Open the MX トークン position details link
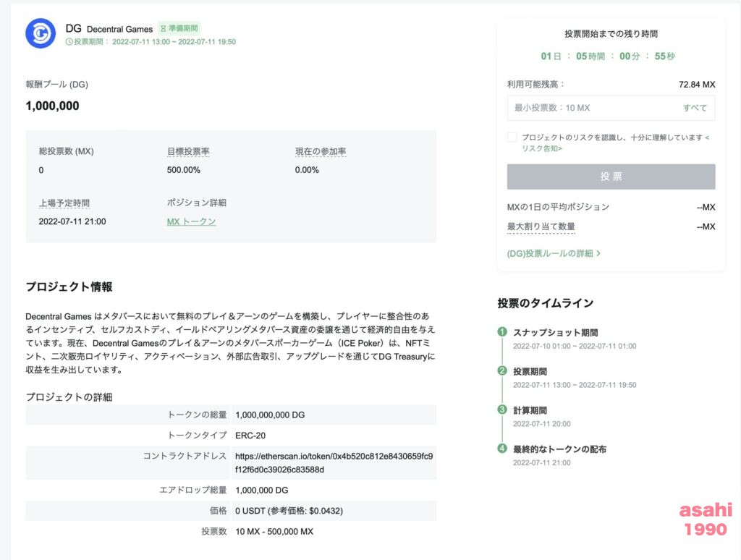This screenshot has height=560, width=741. click(191, 221)
